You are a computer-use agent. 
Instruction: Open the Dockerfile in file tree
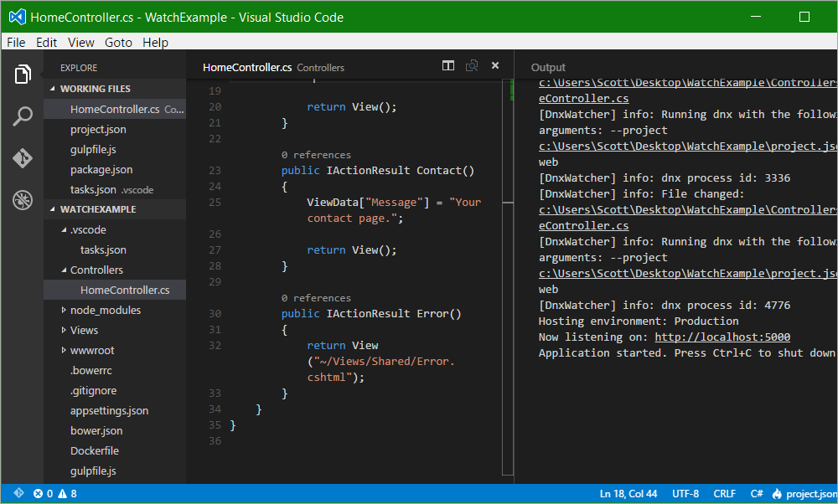[x=115, y=450]
